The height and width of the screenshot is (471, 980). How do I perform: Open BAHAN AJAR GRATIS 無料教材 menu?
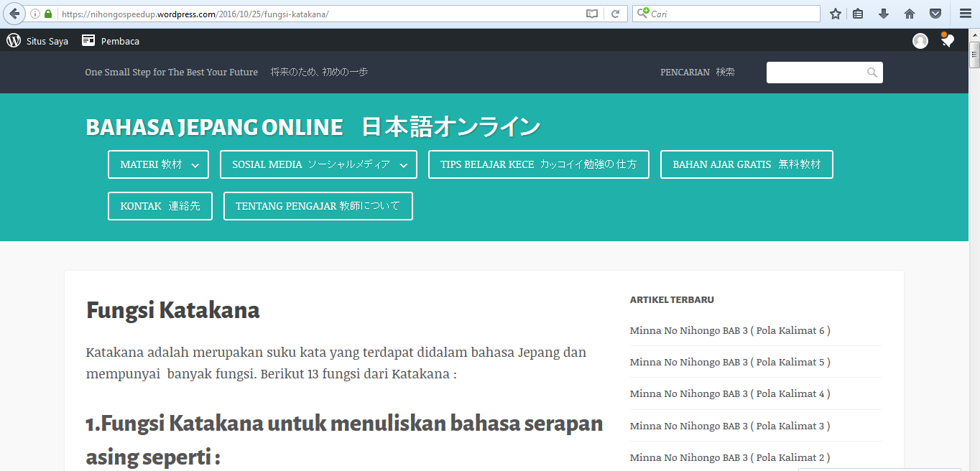coord(746,164)
